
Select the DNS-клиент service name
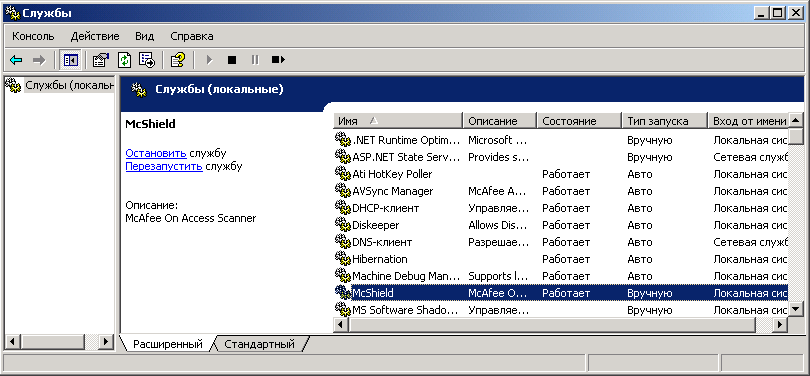pyautogui.click(x=382, y=242)
